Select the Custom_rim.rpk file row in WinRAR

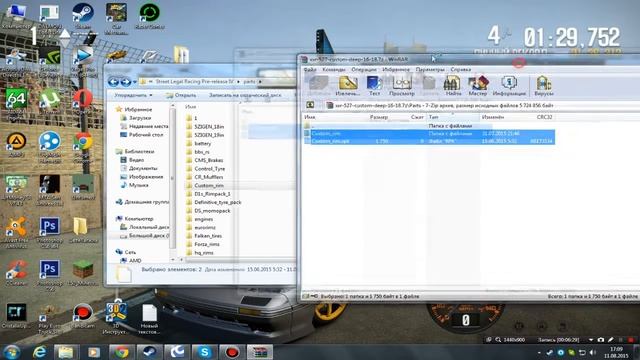(x=429, y=141)
